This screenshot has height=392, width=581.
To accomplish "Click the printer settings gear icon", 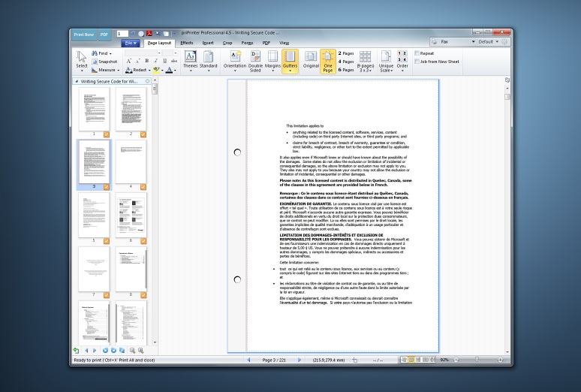I will pyautogui.click(x=504, y=42).
